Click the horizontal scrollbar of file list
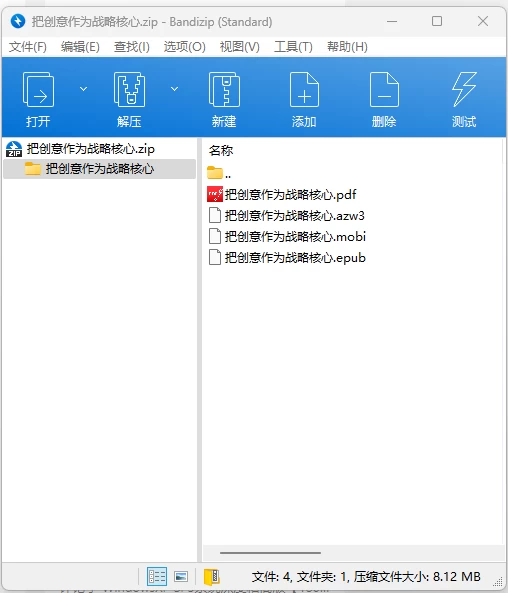 tap(270, 553)
